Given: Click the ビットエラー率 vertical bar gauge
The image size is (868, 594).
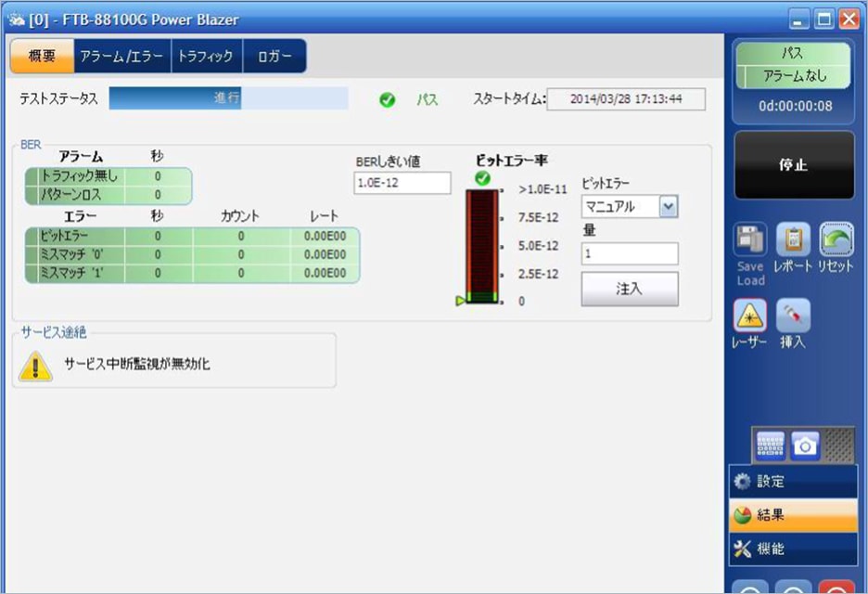Looking at the screenshot, I should pos(483,241).
